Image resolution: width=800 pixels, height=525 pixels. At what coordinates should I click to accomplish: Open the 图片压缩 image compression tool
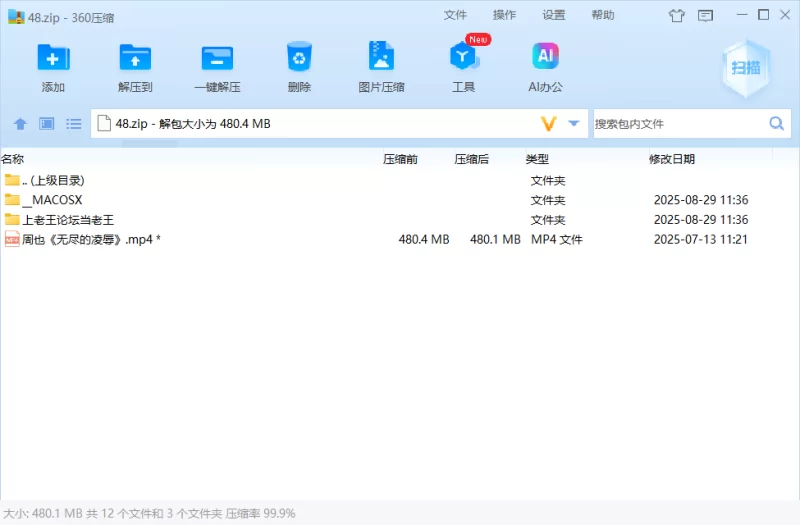pyautogui.click(x=381, y=56)
